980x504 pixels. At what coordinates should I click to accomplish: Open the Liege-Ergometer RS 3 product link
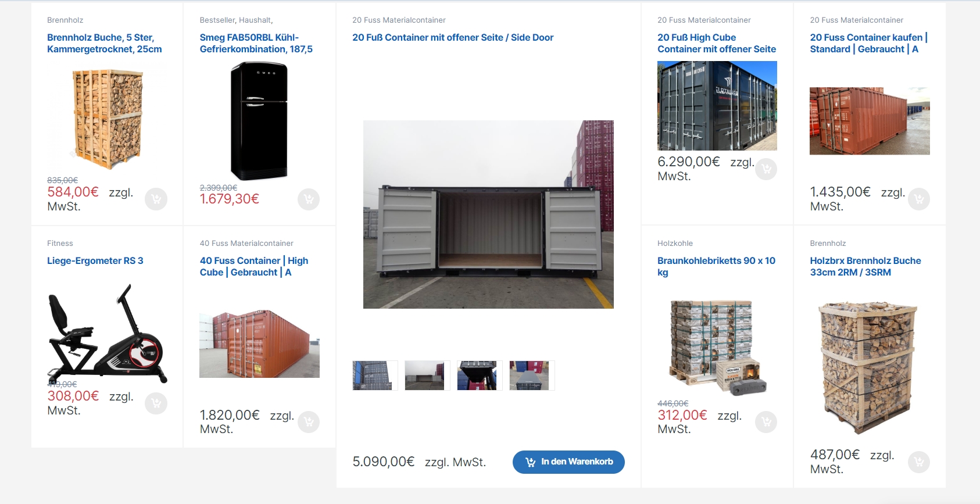coord(95,260)
